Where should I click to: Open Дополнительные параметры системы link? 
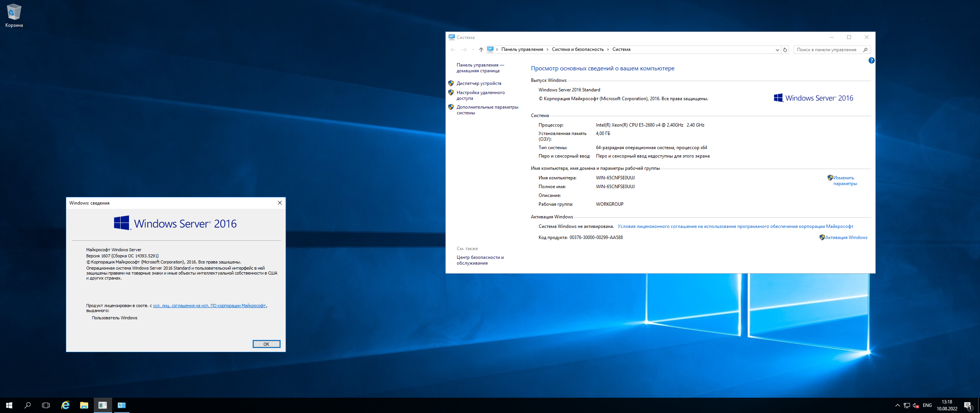(x=487, y=110)
